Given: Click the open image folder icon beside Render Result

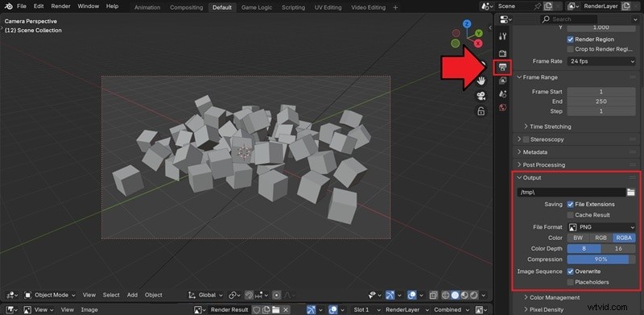Looking at the screenshot, I should pos(275,309).
